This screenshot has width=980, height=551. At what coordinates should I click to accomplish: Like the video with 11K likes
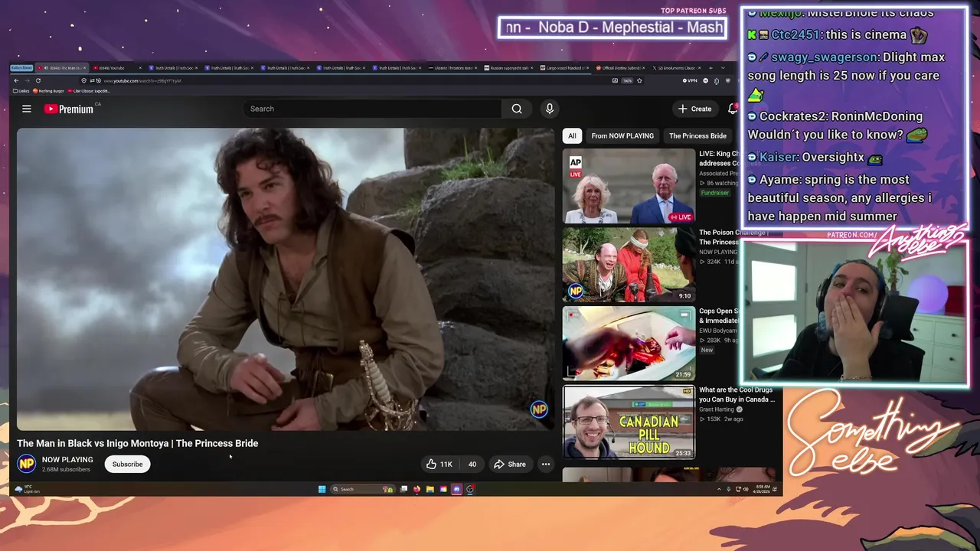pos(439,464)
